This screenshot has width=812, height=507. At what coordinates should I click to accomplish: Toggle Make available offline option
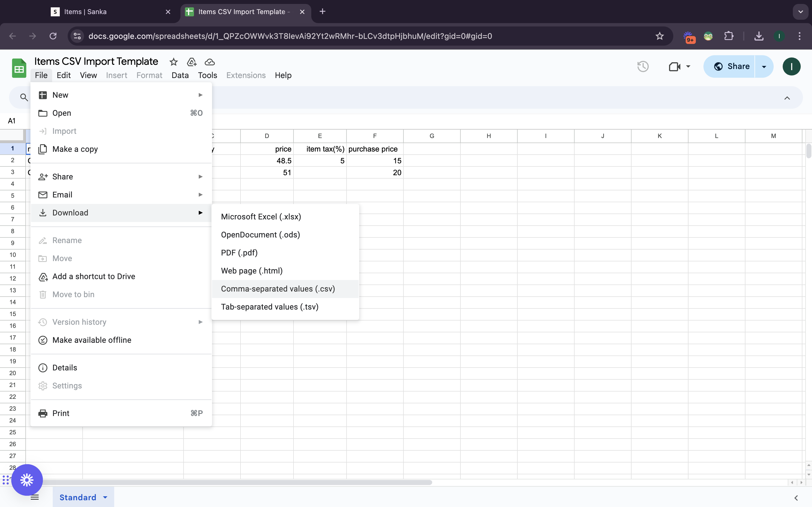pyautogui.click(x=92, y=340)
